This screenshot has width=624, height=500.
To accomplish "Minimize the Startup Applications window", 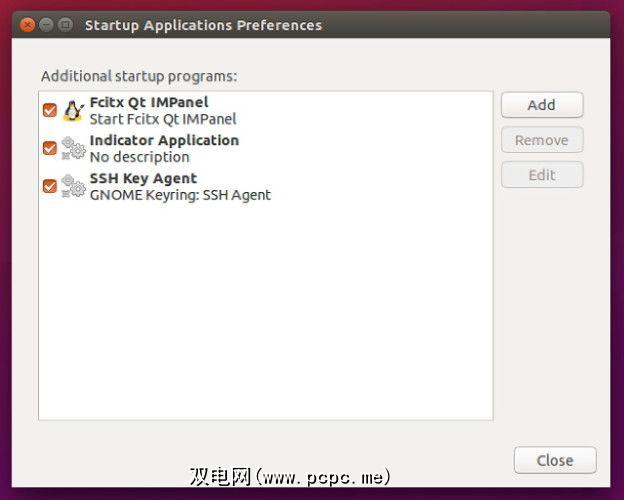I will [x=46, y=25].
